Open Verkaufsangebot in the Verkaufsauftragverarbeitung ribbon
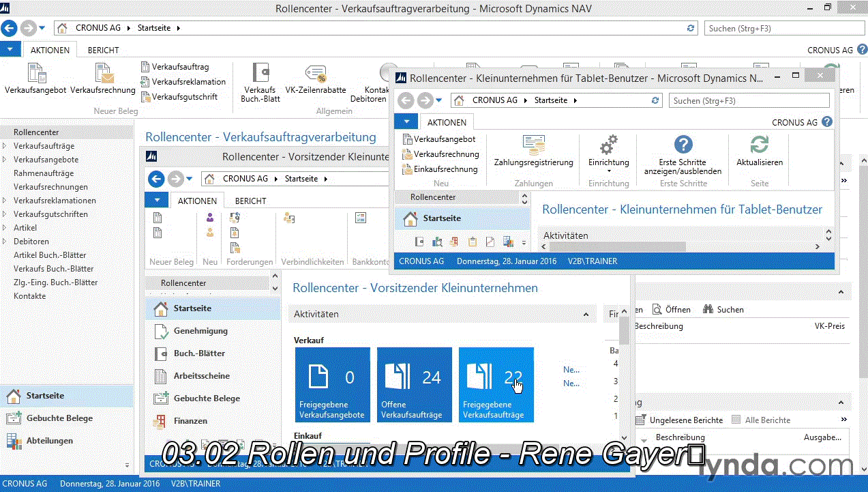Image resolution: width=868 pixels, height=492 pixels. (35, 78)
